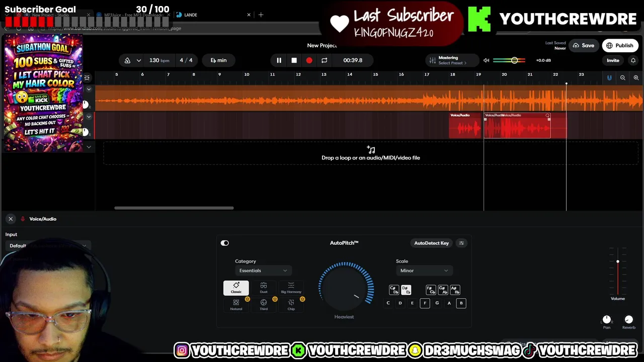The width and height of the screenshot is (644, 362).
Task: Select the Natural AutoPitch preset
Action: [x=236, y=305]
